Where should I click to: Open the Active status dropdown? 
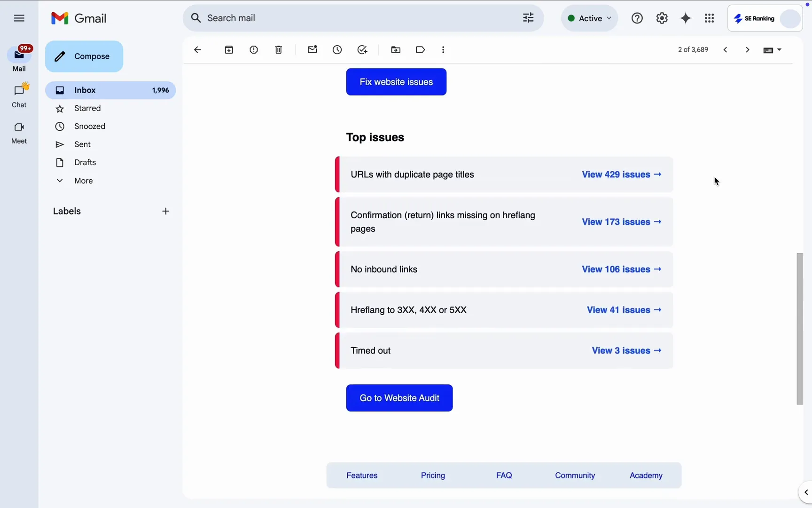[x=589, y=18]
